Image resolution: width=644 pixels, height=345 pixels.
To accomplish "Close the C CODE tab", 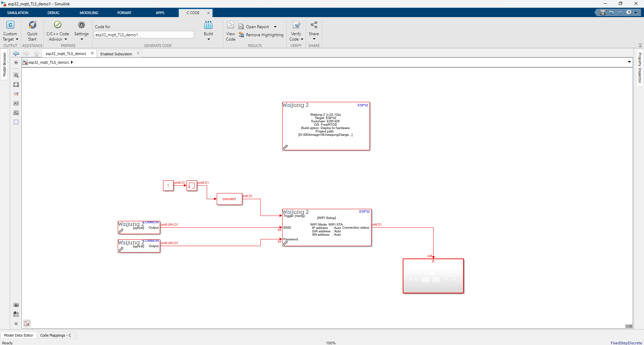I will 208,13.
